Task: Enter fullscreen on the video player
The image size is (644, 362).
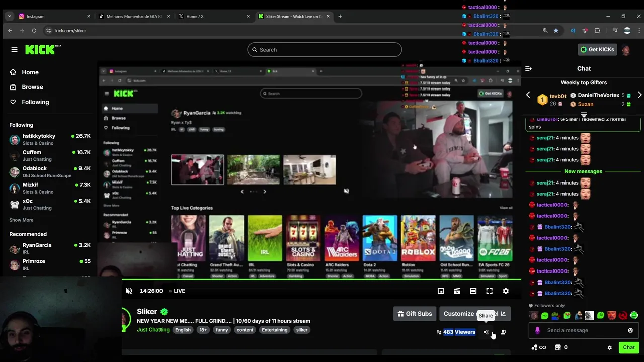Action: coord(489,291)
